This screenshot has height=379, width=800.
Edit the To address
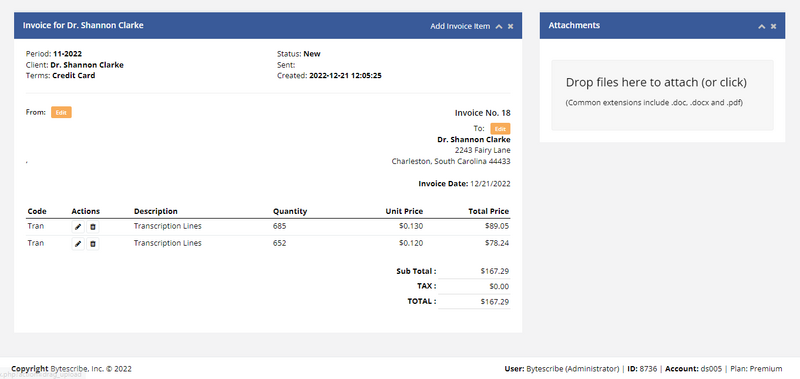point(500,129)
